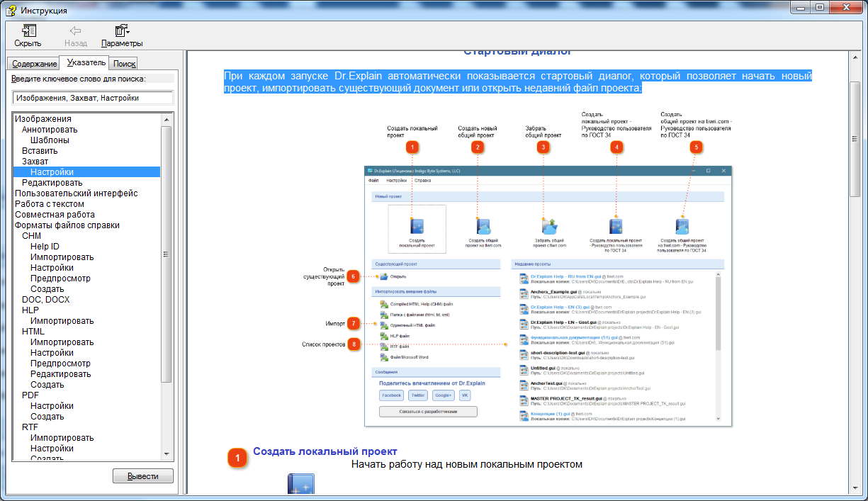This screenshot has width=868, height=501.
Task: Select Создать under CHM
Action: [x=47, y=289]
